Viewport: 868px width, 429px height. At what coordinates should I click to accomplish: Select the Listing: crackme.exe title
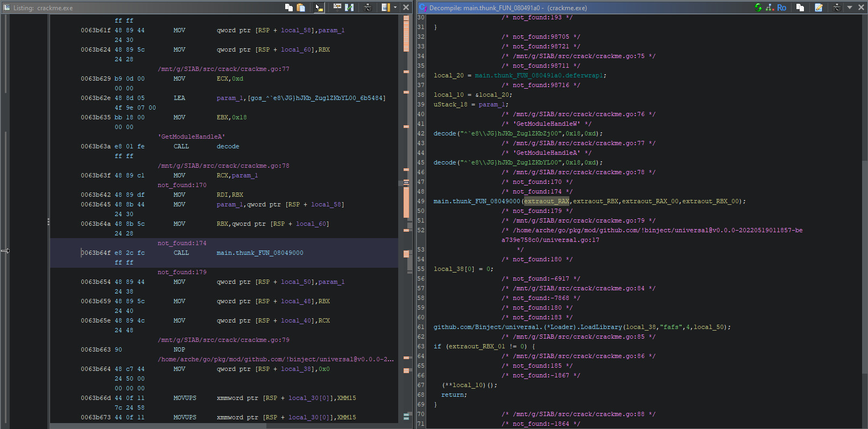[x=43, y=8]
